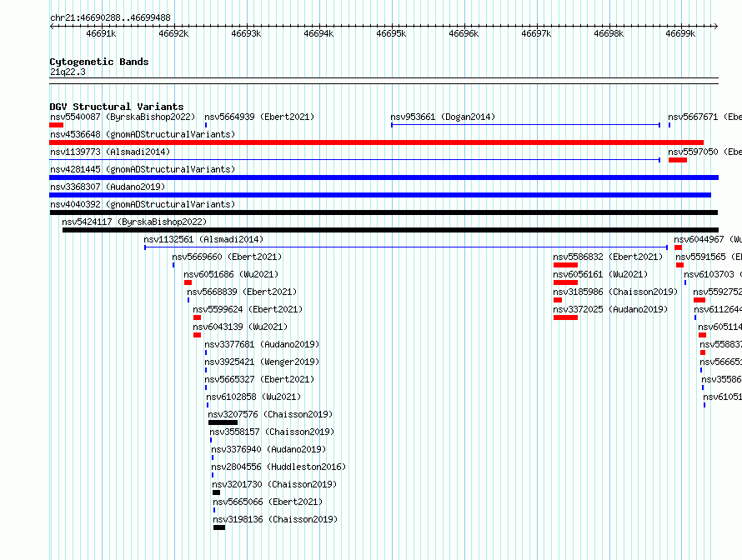Click the red bar under nsv3372025
The width and height of the screenshot is (742, 560).
coord(565,317)
